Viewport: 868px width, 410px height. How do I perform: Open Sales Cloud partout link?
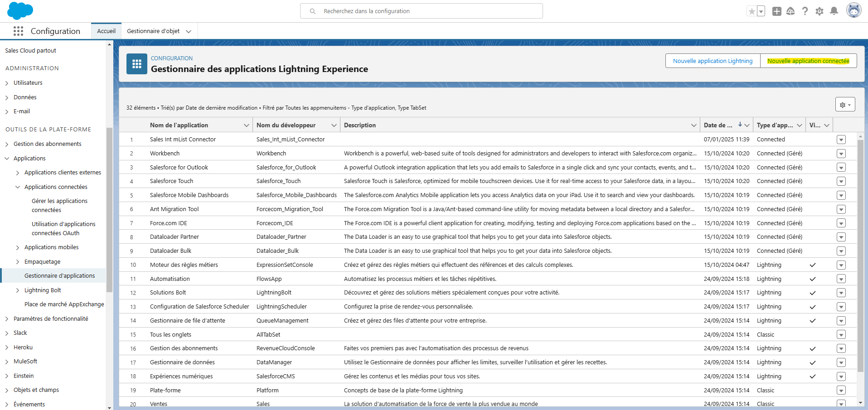click(31, 50)
